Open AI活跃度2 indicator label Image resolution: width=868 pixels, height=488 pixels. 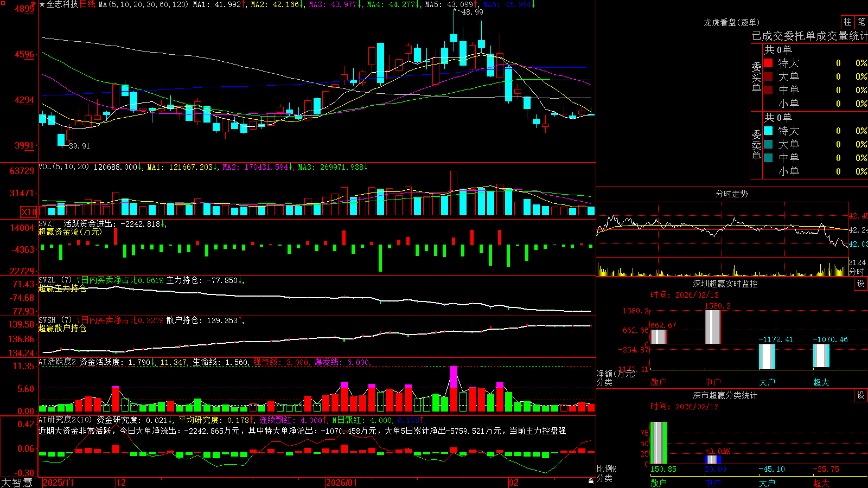pos(58,362)
